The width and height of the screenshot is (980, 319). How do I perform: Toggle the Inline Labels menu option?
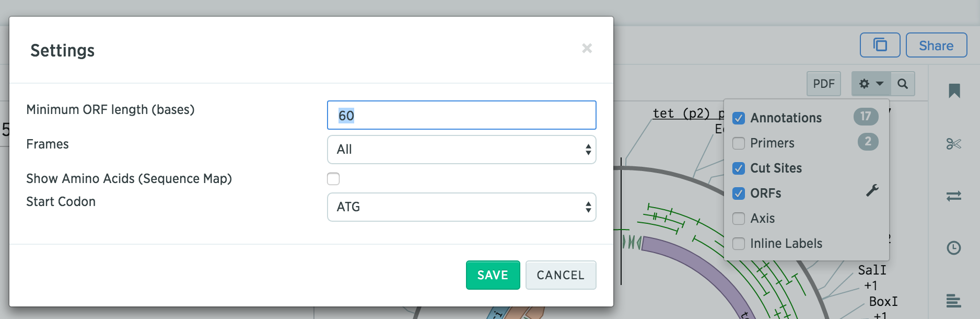pyautogui.click(x=777, y=244)
